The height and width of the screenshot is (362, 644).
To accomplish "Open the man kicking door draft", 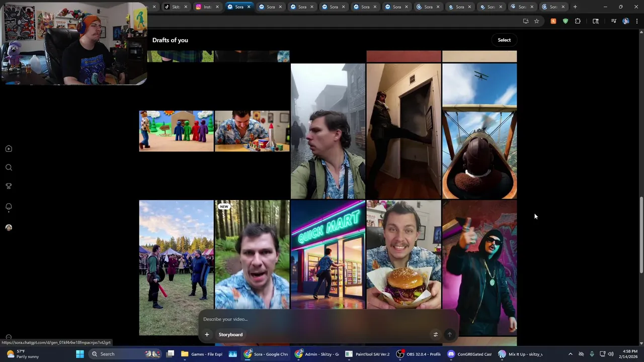I will (x=404, y=131).
